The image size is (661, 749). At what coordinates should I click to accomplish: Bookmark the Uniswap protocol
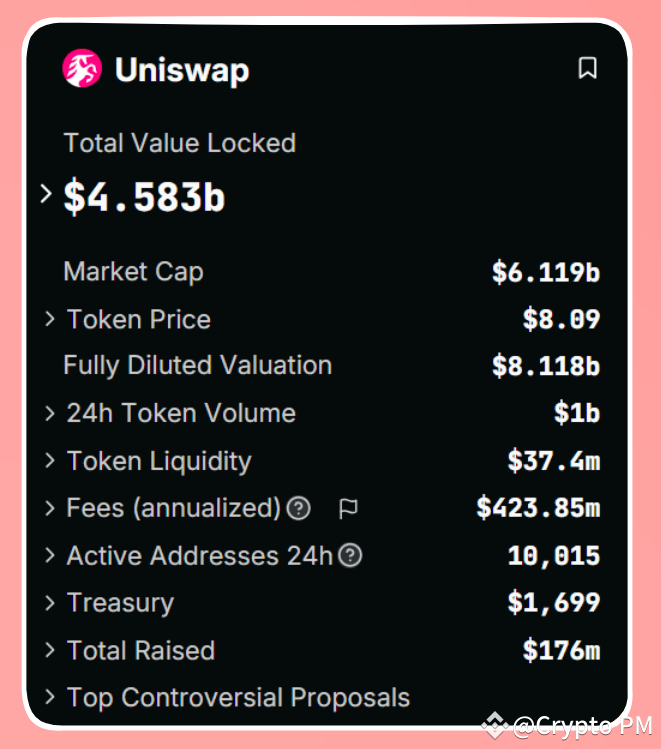point(588,68)
